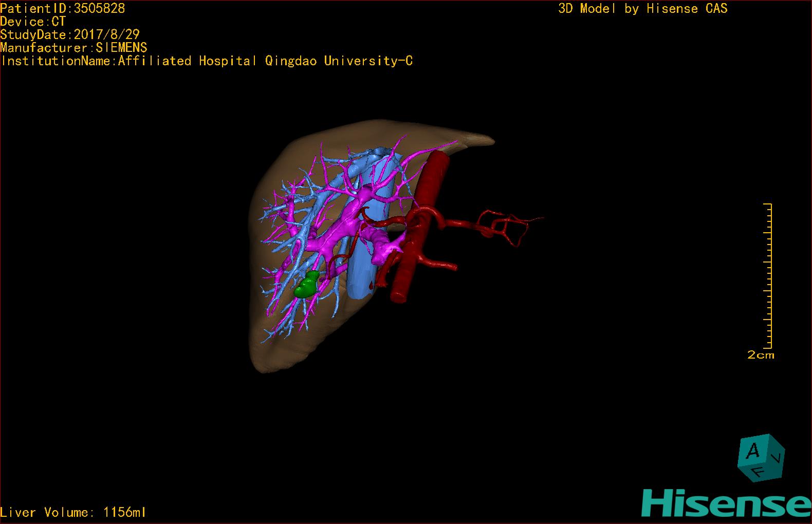
Task: Click the "StudyDate:2017/8/29" text
Action: [x=70, y=34]
